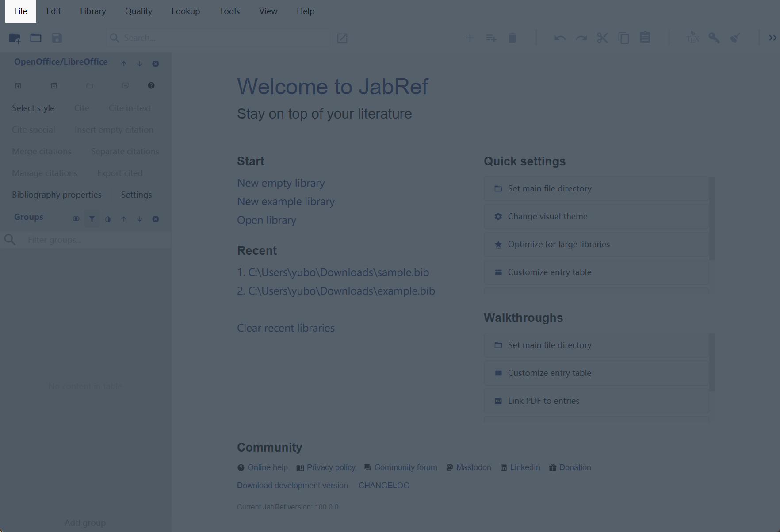Click Walkthroughs Set main file directory
This screenshot has width=780, height=532.
596,345
